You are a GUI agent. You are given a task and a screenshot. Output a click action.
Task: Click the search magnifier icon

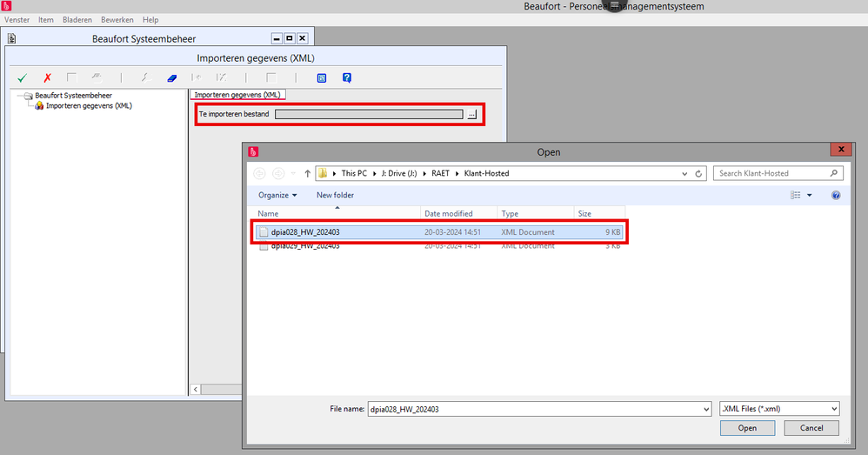pos(834,173)
